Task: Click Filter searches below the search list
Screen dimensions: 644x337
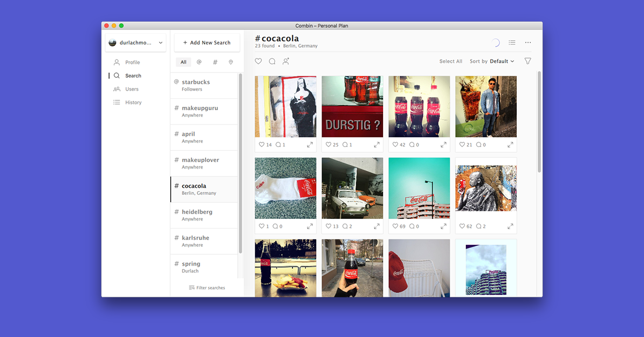Action: coord(207,288)
